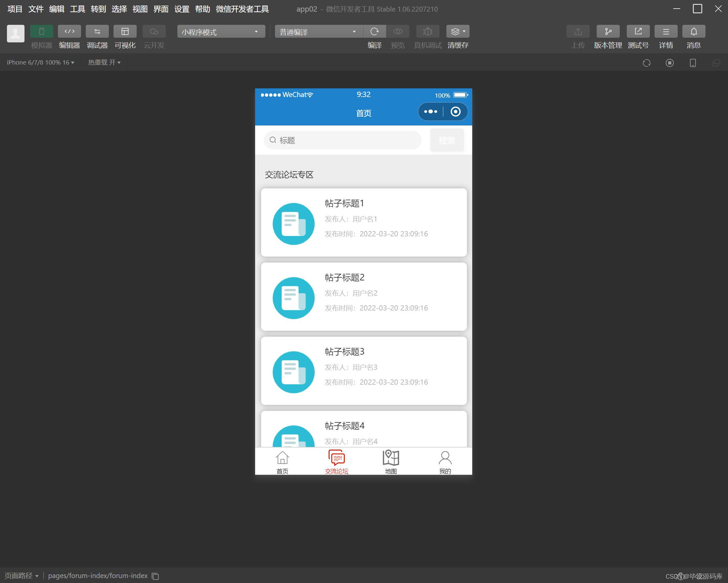Open the 微信开发者工具 menu

243,9
